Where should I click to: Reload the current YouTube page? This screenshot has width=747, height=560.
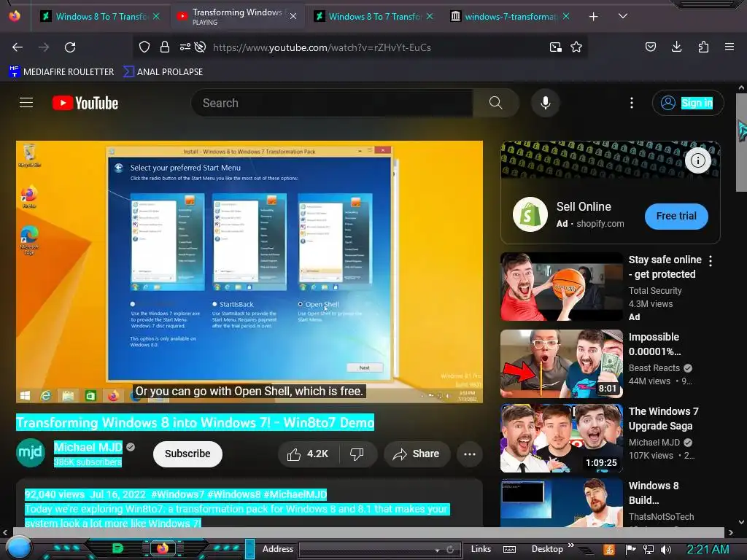click(70, 47)
